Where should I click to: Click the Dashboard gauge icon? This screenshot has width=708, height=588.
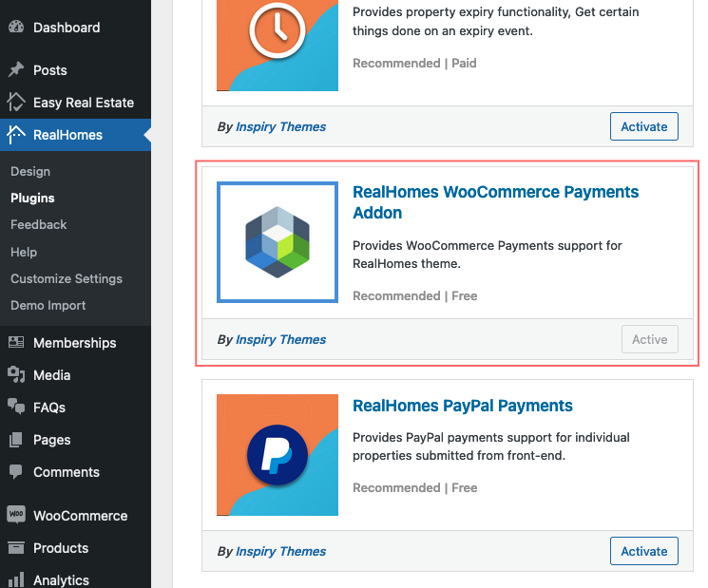pos(16,28)
